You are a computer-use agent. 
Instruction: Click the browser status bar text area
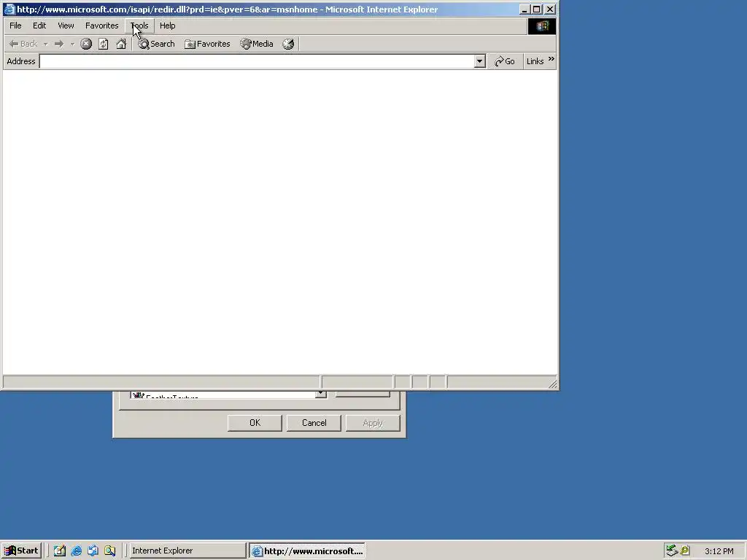161,382
